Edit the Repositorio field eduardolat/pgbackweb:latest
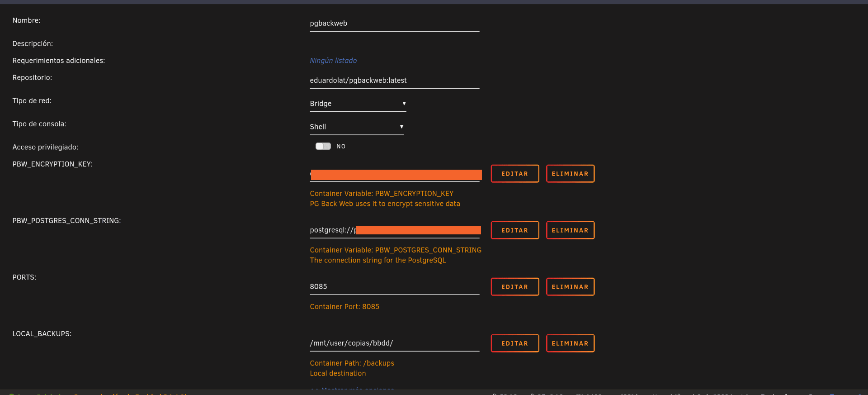 pyautogui.click(x=394, y=81)
